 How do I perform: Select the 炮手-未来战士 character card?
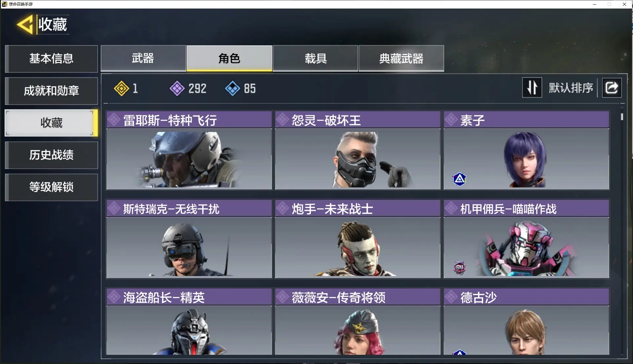pyautogui.click(x=358, y=239)
